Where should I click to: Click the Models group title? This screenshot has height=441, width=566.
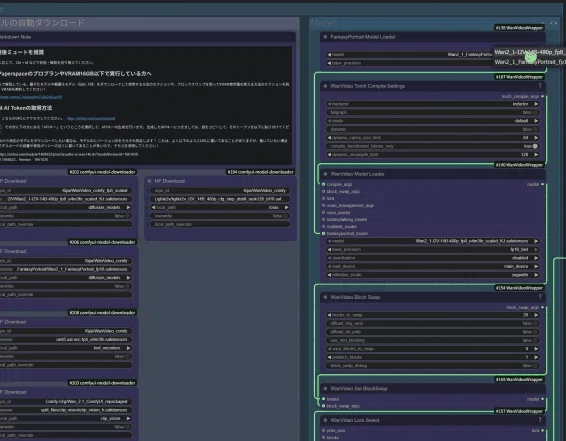coord(325,23)
